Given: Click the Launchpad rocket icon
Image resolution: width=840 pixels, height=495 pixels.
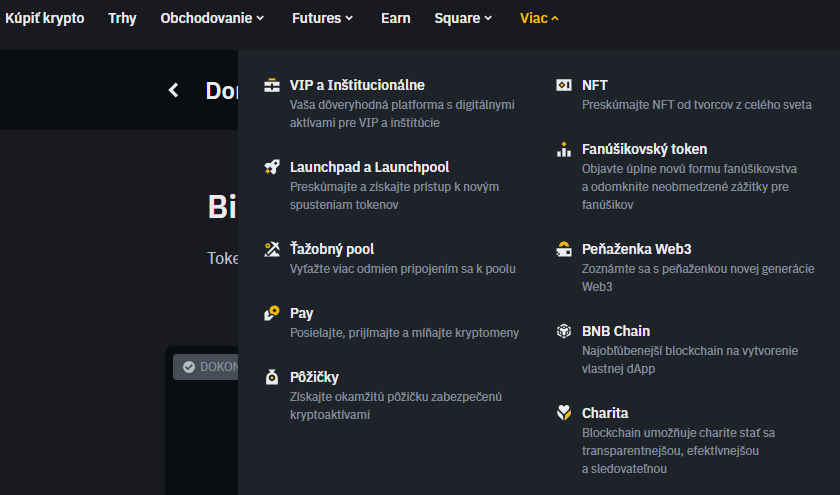Looking at the screenshot, I should [x=271, y=167].
